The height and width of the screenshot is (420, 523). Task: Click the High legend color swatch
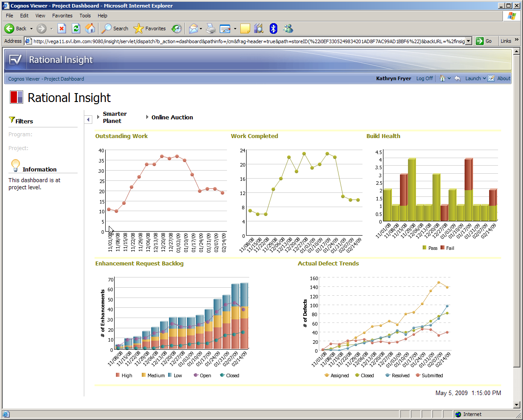[117, 375]
